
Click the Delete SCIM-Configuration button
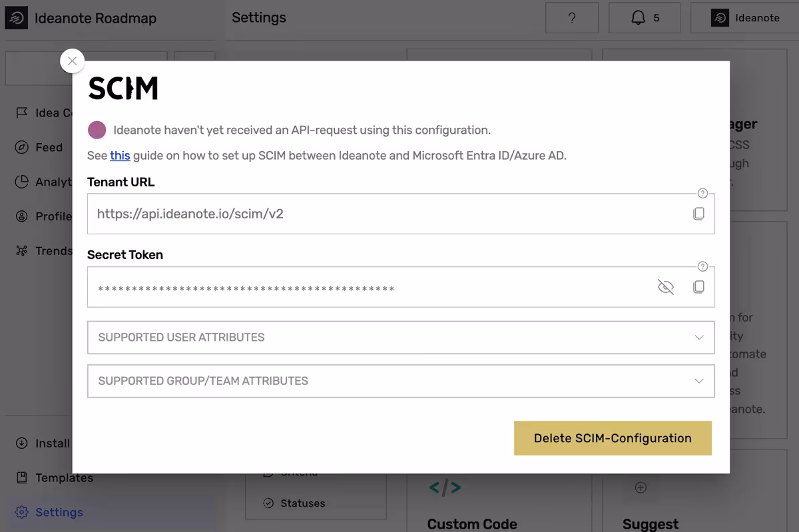(612, 438)
